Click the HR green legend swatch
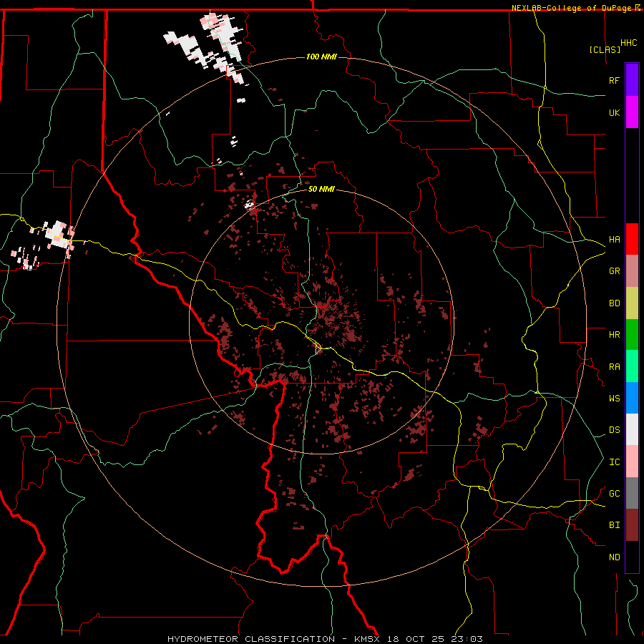The width and height of the screenshot is (644, 644). 632,335
